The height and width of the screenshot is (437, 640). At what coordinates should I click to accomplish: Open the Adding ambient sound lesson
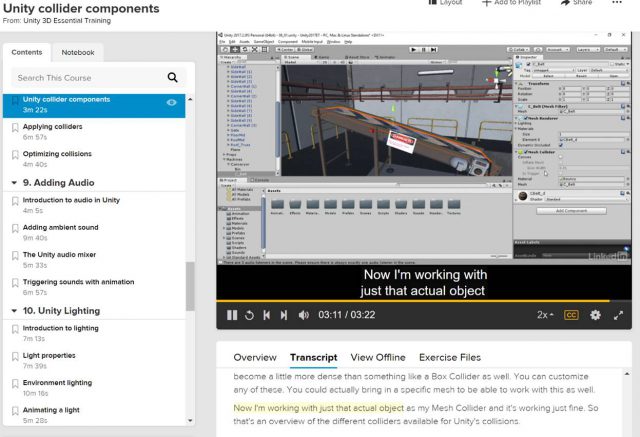tap(60, 227)
